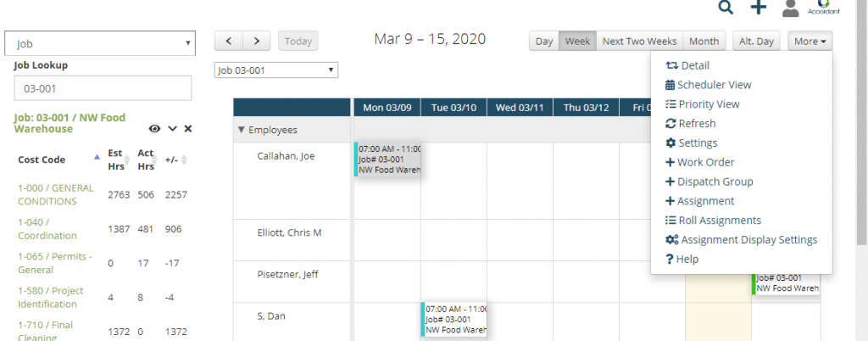Open the 1-040 / Coordination cost code link
The height and width of the screenshot is (341, 868).
tap(47, 229)
